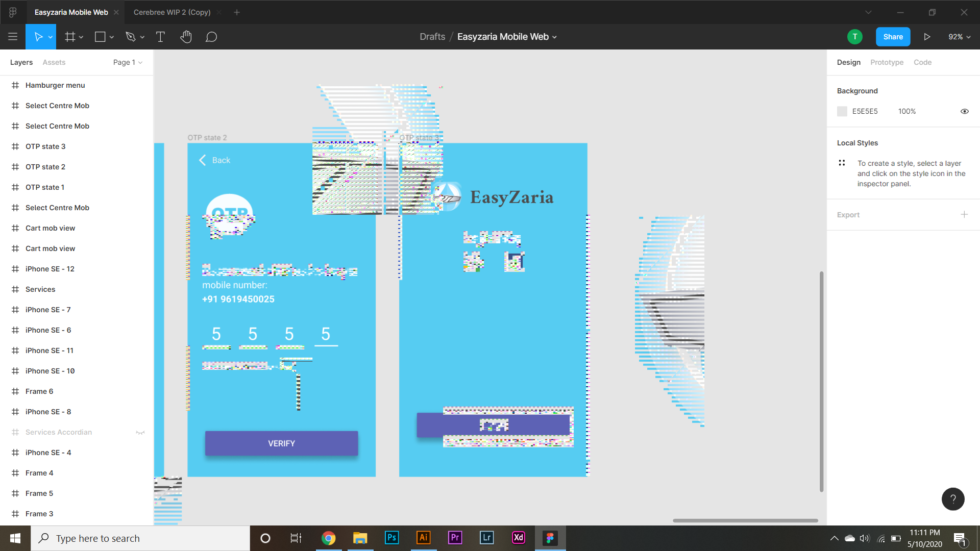The width and height of the screenshot is (980, 551).
Task: Select the Hamburger menu layer
Action: [x=77, y=85]
